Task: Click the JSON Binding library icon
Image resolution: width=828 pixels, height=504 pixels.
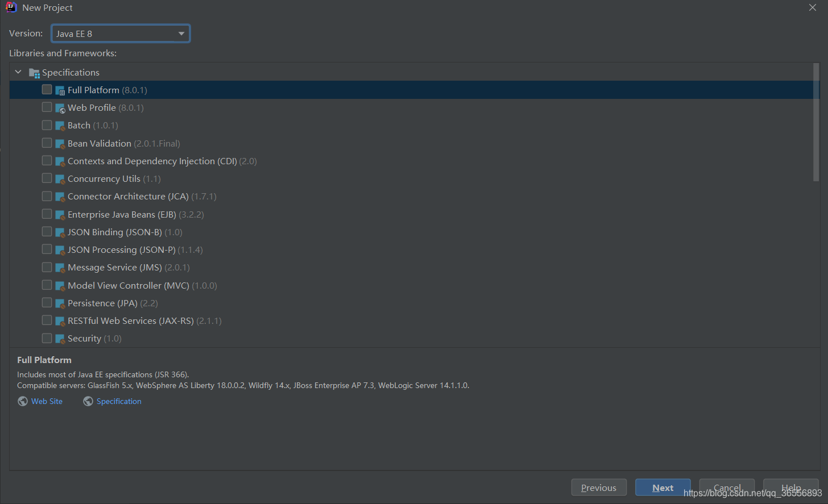Action: (x=60, y=232)
